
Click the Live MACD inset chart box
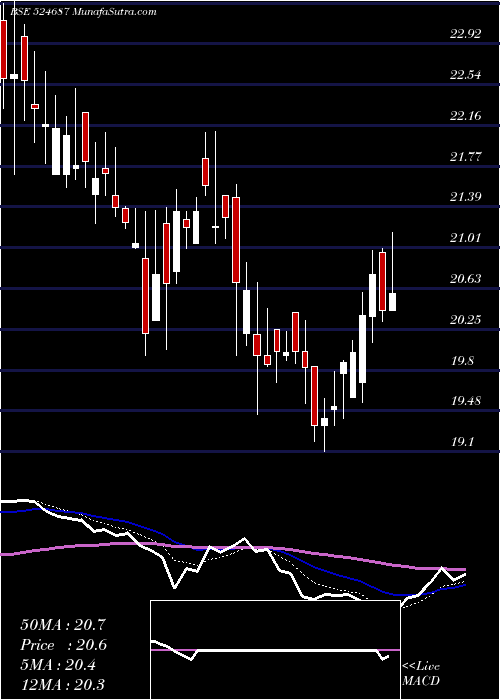(275, 650)
